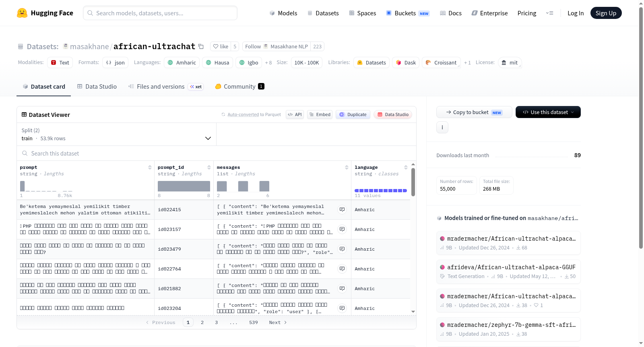Open Spaces in top navigation
The height and width of the screenshot is (347, 644).
click(x=363, y=13)
